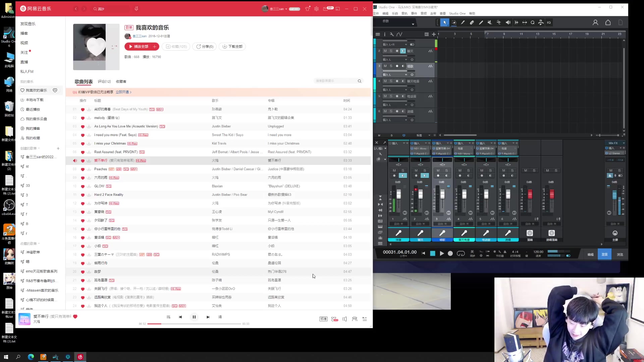This screenshot has width=644, height=362.
Task: Open the listen-together people icon in NetEase
Action: coord(355,319)
